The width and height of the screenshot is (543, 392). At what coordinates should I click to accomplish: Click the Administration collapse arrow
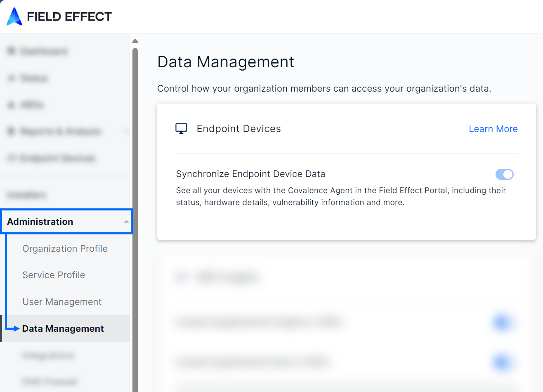[126, 222]
